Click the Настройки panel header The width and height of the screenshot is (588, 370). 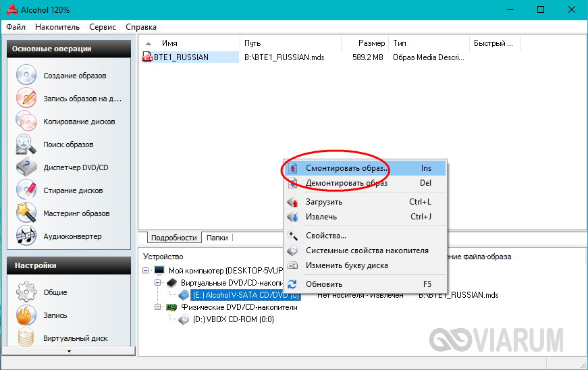pyautogui.click(x=69, y=265)
